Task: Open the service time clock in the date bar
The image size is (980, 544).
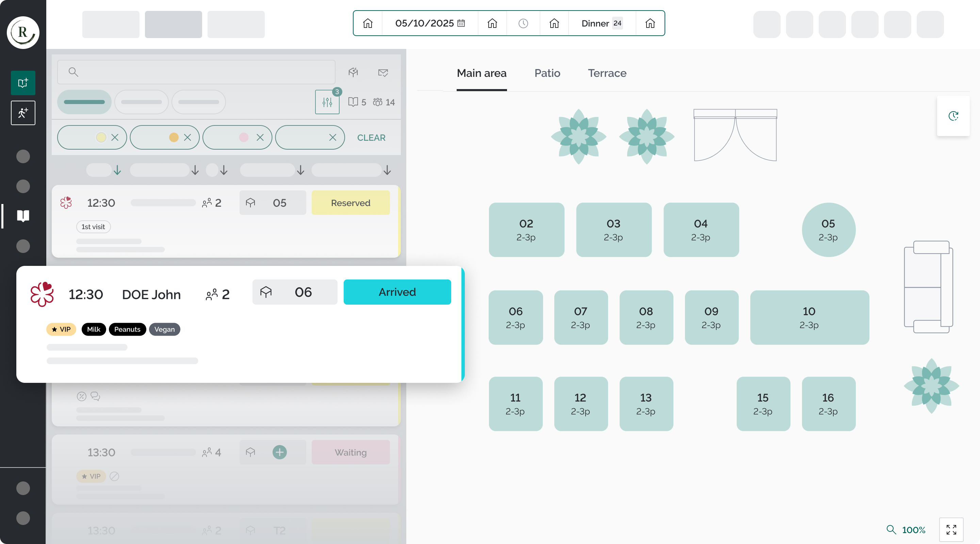Action: 523,23
